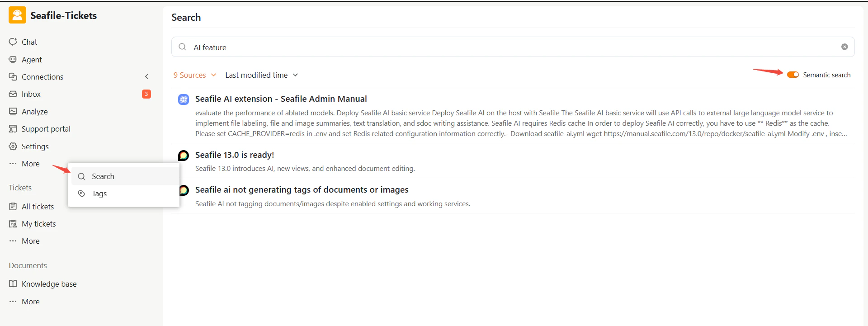Open My tickets

click(x=39, y=224)
